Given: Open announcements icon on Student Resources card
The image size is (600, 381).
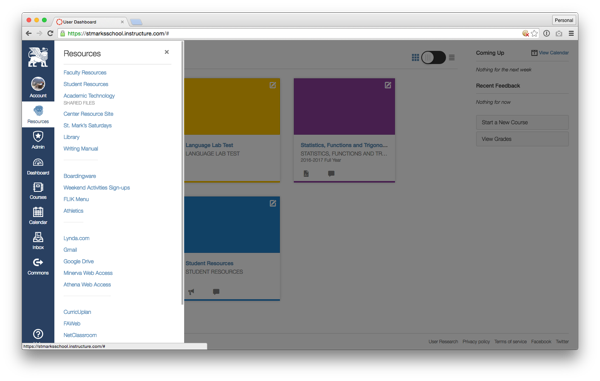Looking at the screenshot, I should [191, 292].
